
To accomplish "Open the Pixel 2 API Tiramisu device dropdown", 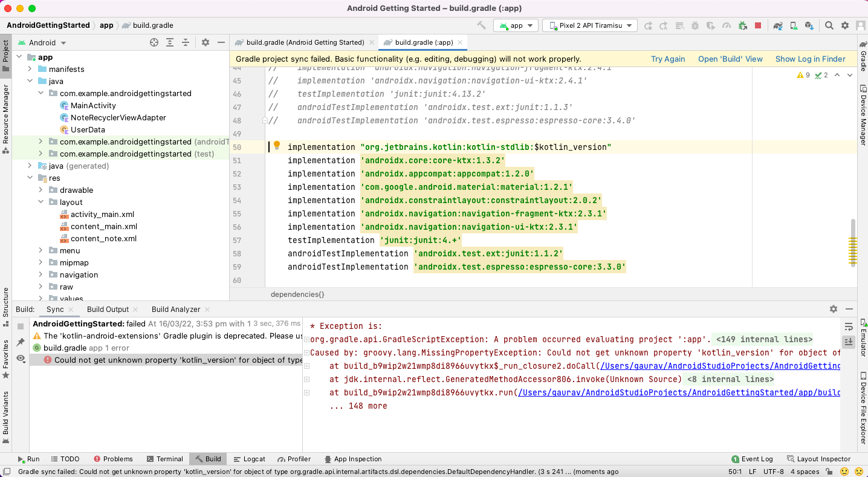I will tap(589, 25).
